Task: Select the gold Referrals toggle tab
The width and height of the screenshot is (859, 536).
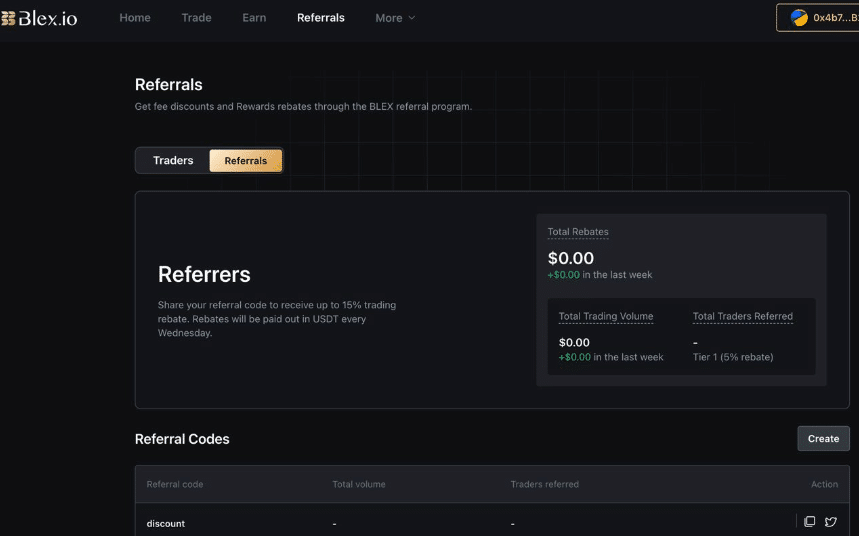Action: [x=245, y=161]
